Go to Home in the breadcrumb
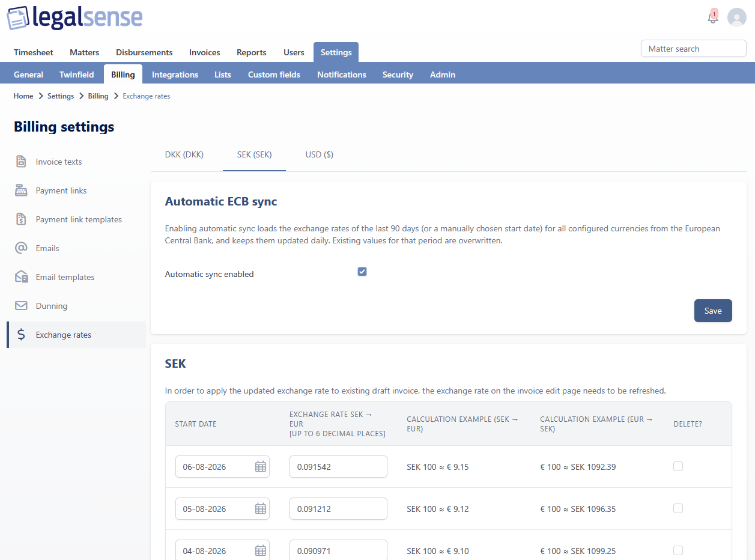This screenshot has width=755, height=560. pyautogui.click(x=23, y=96)
